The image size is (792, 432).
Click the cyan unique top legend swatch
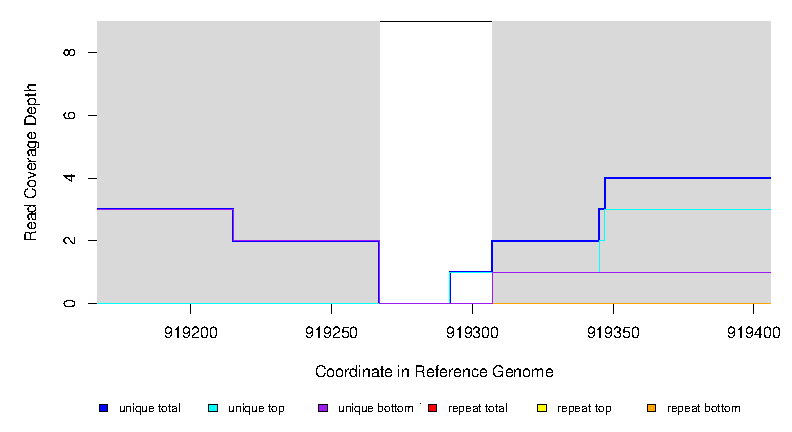(213, 408)
